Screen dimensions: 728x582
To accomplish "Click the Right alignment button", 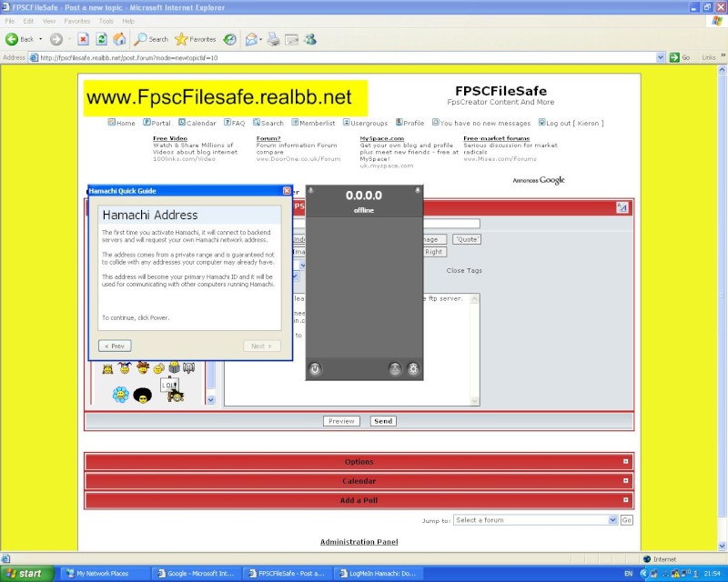I will pyautogui.click(x=434, y=252).
